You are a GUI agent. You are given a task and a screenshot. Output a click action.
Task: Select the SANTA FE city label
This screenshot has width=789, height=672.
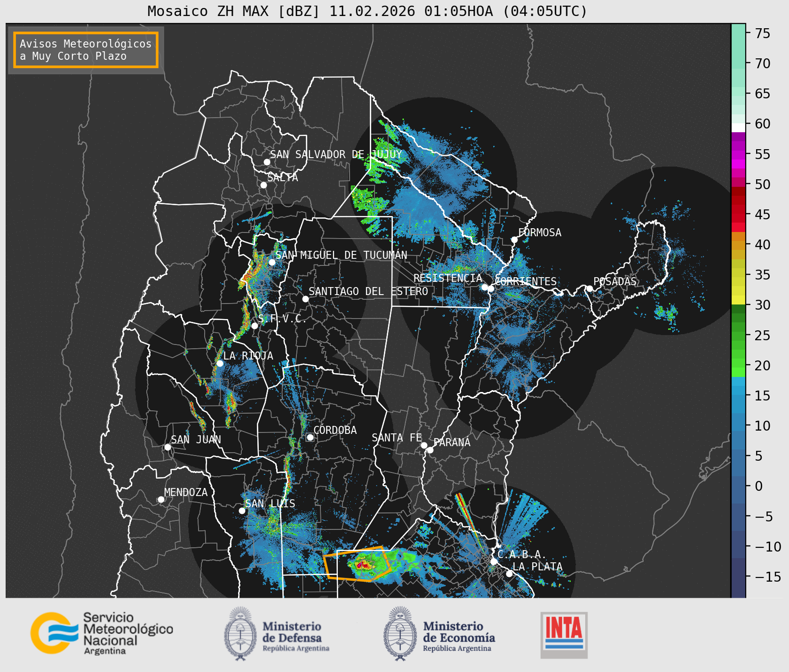[397, 438]
